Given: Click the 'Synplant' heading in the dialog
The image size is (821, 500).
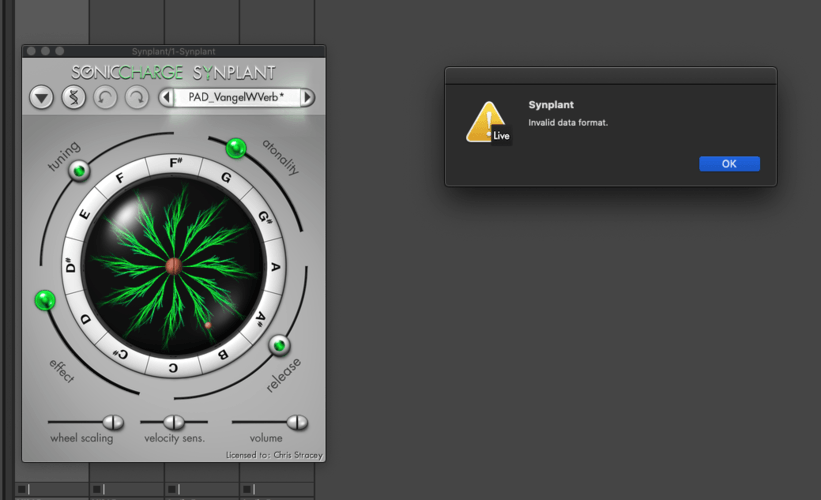Looking at the screenshot, I should (551, 105).
